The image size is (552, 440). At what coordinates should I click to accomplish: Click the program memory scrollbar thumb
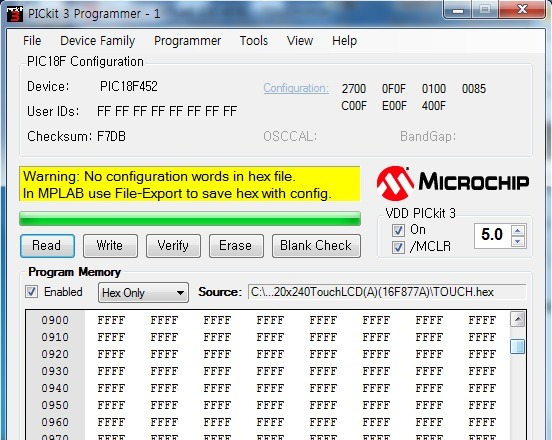pyautogui.click(x=518, y=346)
